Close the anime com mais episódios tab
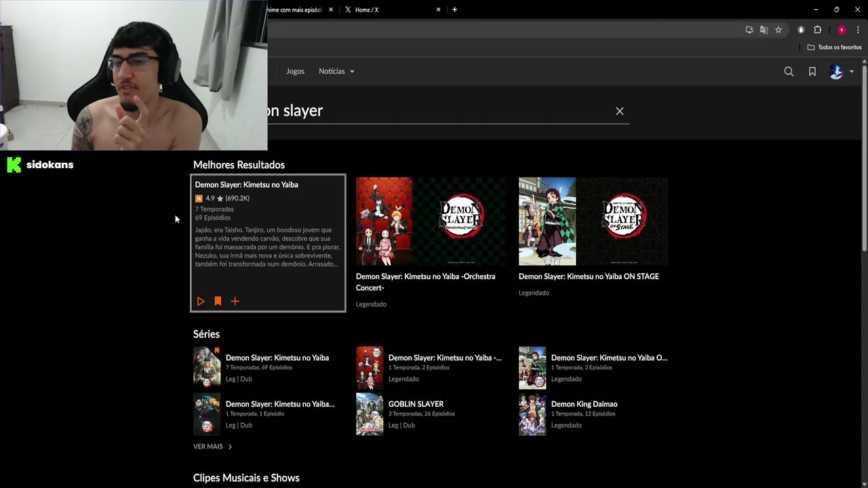 331,9
